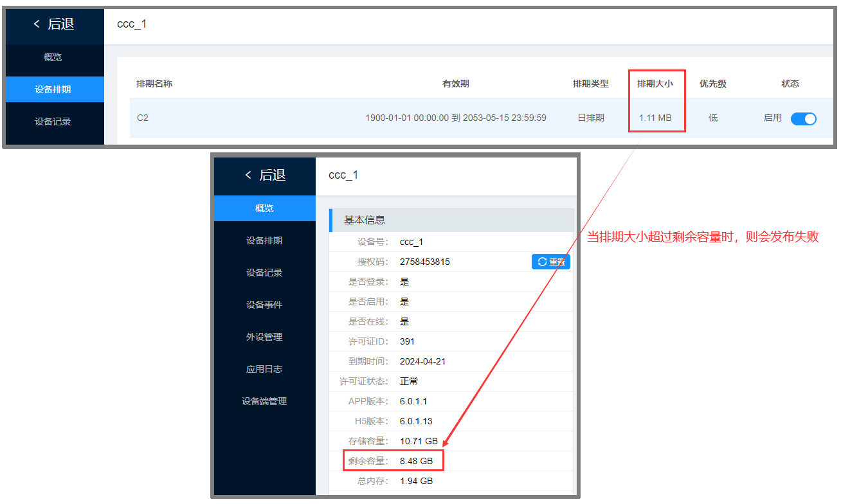Click the 排期大小 column header
Screen dimensions: 841x504
click(x=655, y=84)
